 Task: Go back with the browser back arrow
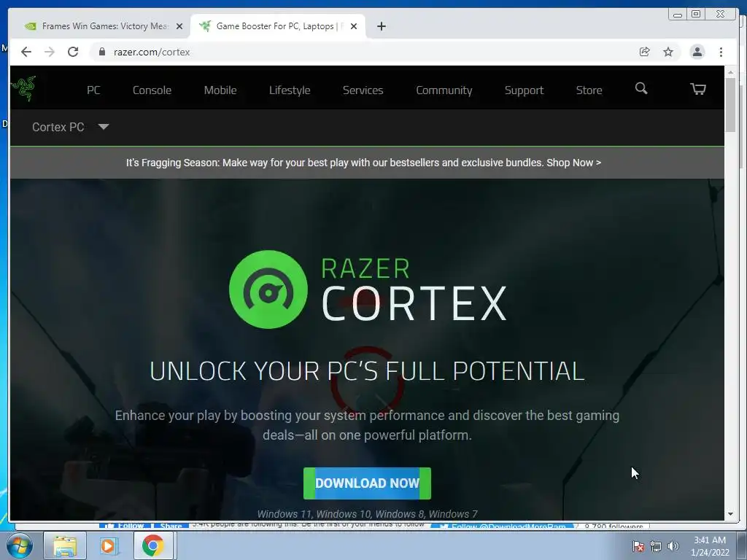(x=26, y=52)
